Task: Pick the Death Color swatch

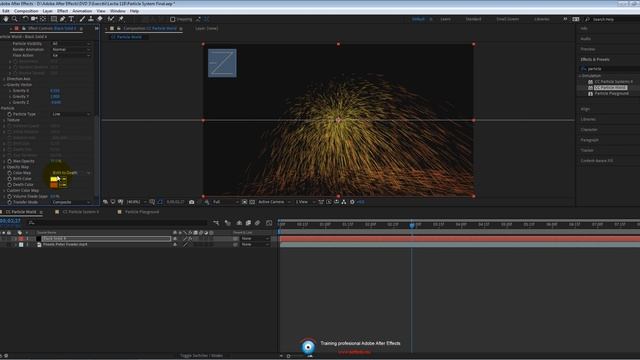Action: coord(54,185)
